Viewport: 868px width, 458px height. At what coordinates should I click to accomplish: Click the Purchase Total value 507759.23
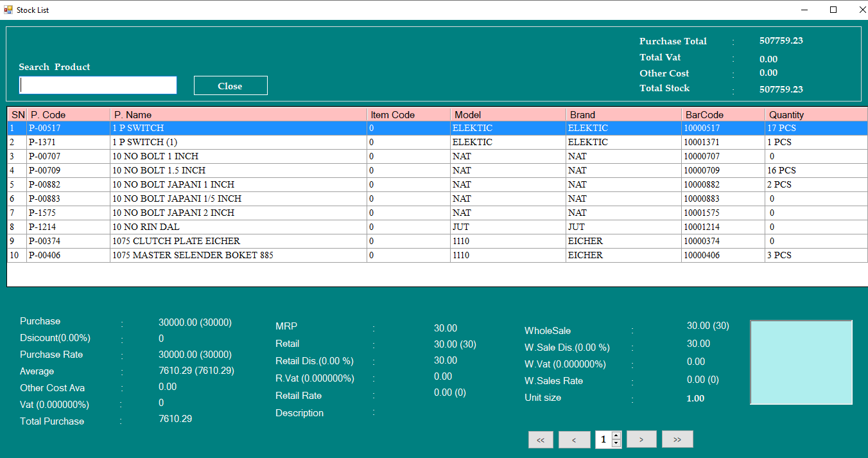[x=781, y=40]
